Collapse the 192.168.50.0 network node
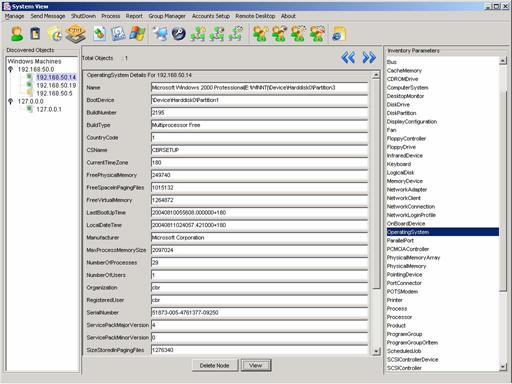The image size is (512, 384). coord(11,69)
